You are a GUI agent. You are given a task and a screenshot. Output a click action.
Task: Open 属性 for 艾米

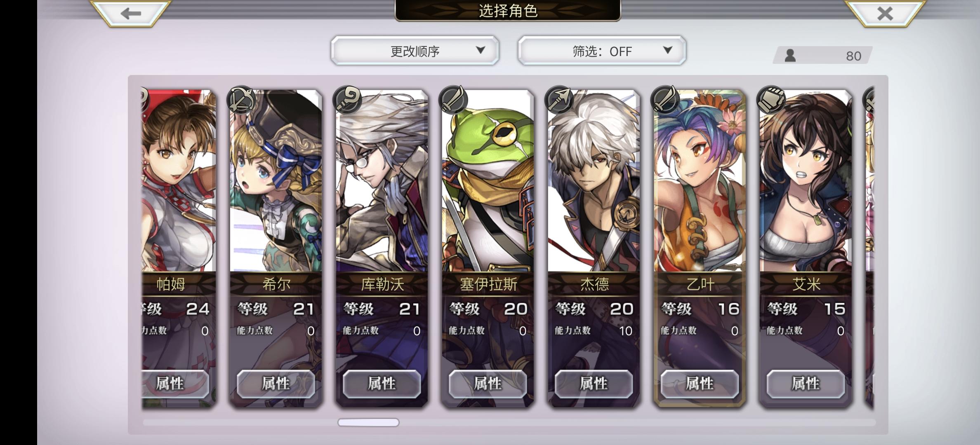coord(806,384)
